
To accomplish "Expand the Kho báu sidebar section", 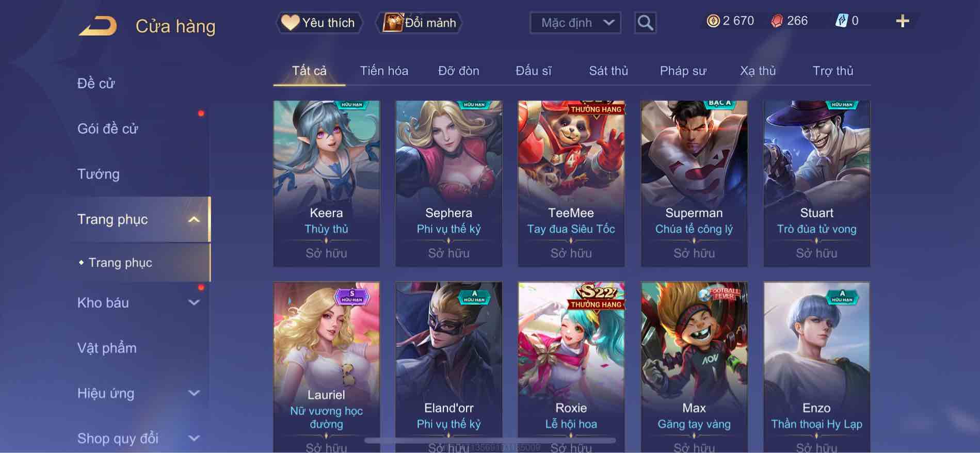I will (194, 303).
